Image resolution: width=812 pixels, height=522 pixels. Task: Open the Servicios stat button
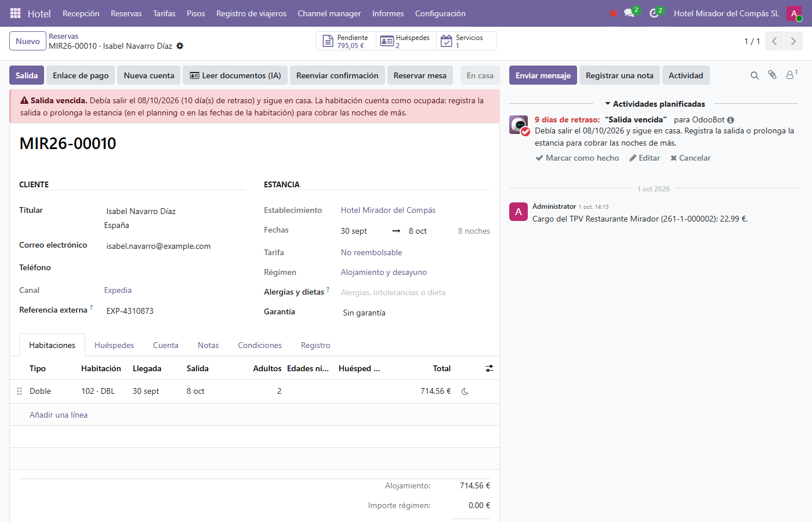coord(466,41)
